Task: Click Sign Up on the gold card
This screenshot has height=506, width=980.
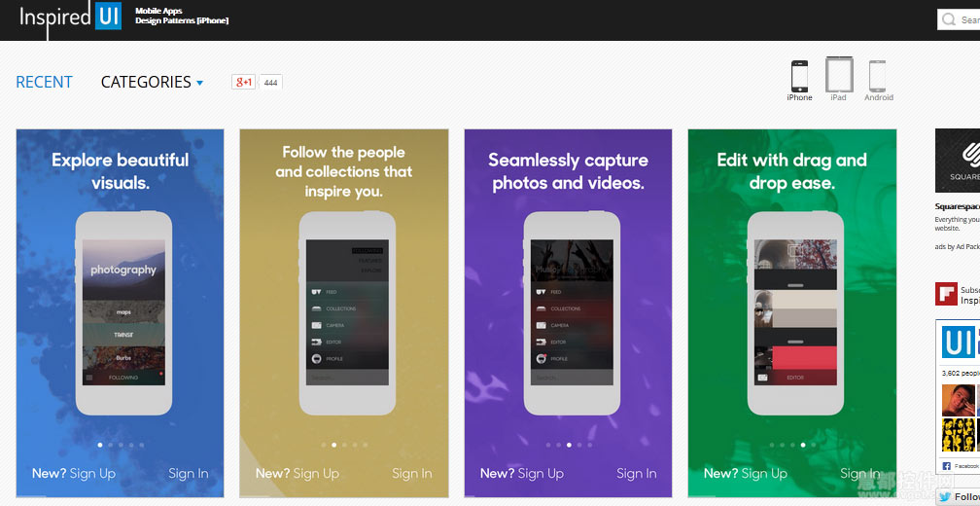Action: [316, 474]
